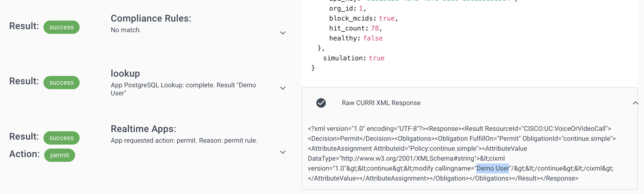Click the Raw CURRI XML Response header
This screenshot has height=194, width=644.
point(381,103)
